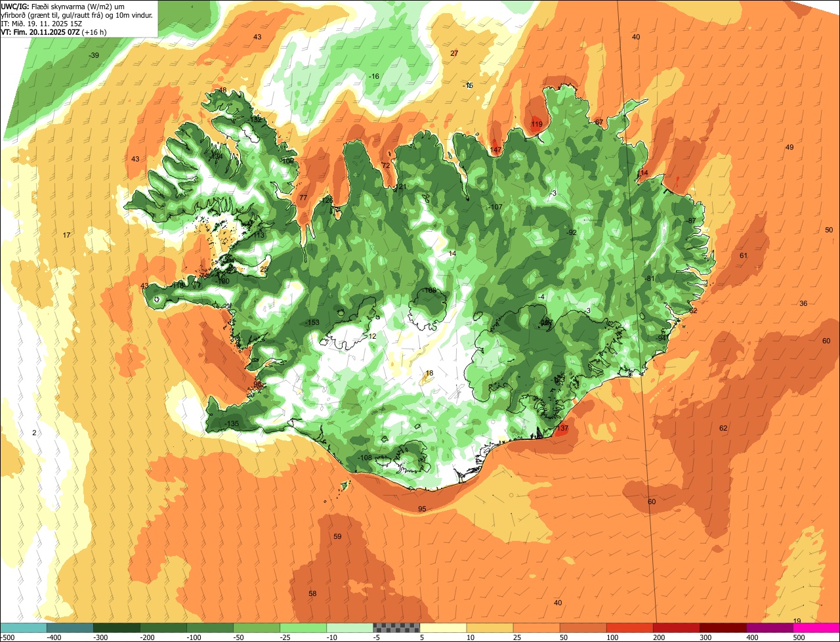Click the title line 'UWC/IG: Flæði skynvarma (W/m2) um'

tap(63, 6)
